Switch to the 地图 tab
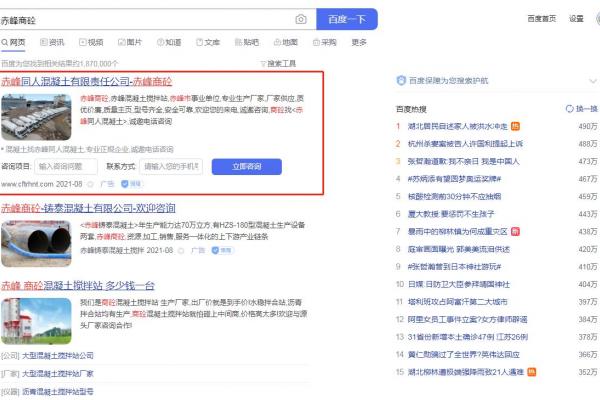The image size is (600, 400). point(286,42)
